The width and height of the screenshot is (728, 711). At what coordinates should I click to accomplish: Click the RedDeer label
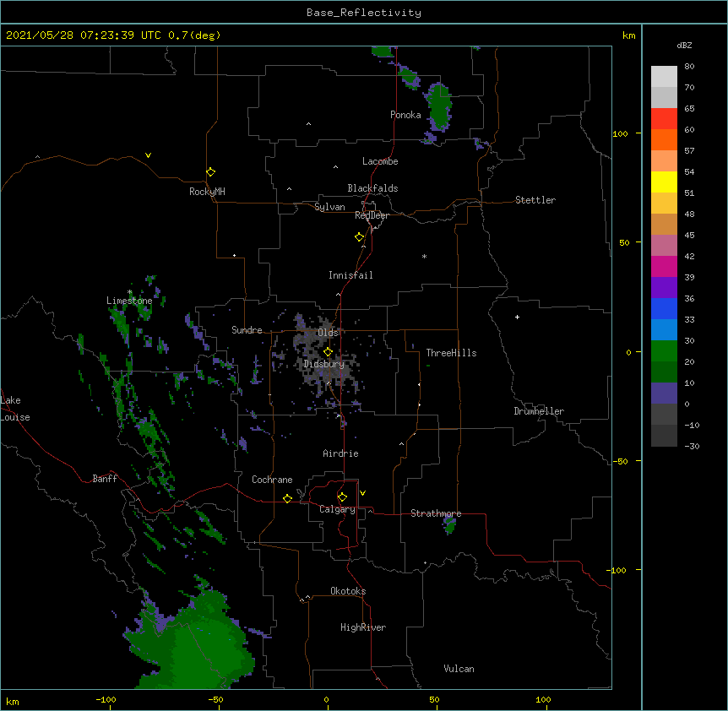[372, 215]
